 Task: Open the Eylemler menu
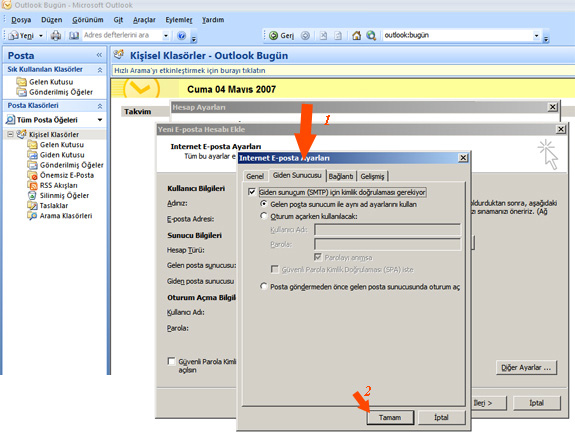coord(179,20)
